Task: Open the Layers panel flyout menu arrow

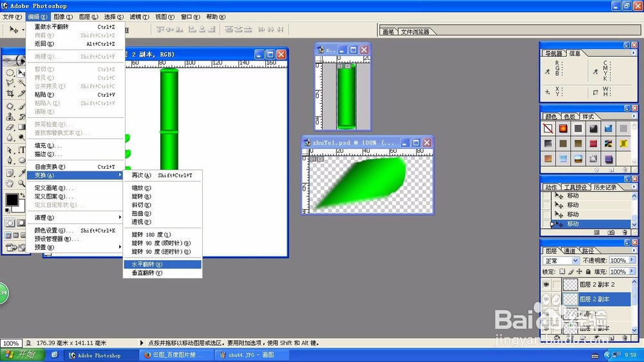Action: click(x=634, y=250)
